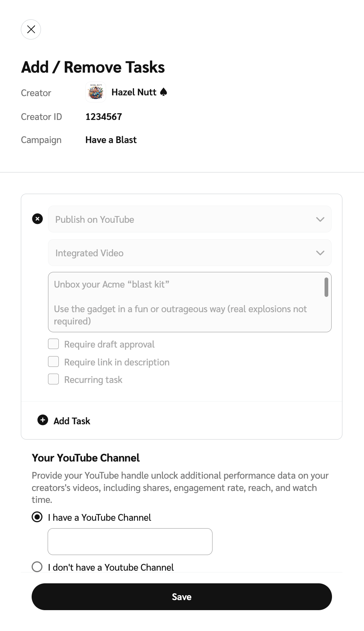This screenshot has height=631, width=364.
Task: Select I don't have a Youtube Channel
Action: 37,567
